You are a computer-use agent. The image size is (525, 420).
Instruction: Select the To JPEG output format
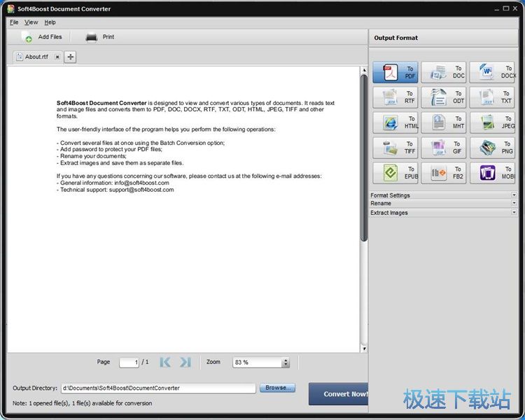click(493, 122)
